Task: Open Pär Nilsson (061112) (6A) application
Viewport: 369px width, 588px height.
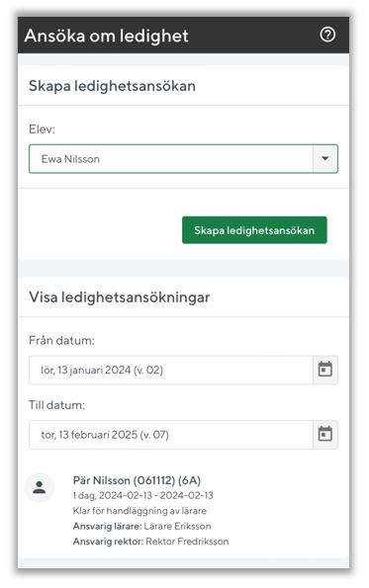Action: (137, 480)
